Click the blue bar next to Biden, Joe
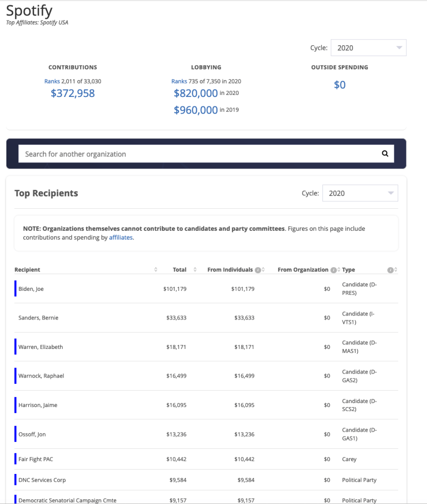Viewport: 427px width, 504px height. (x=15, y=288)
